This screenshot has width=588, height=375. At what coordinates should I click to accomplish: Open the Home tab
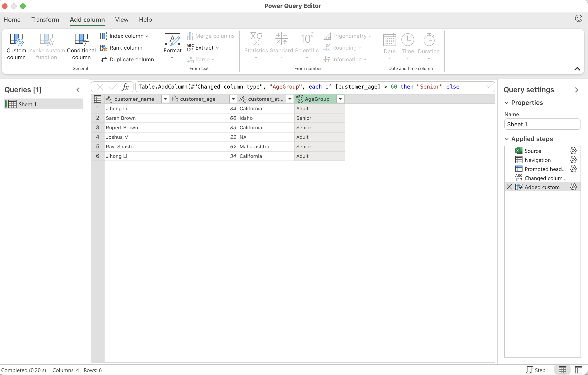pos(12,19)
